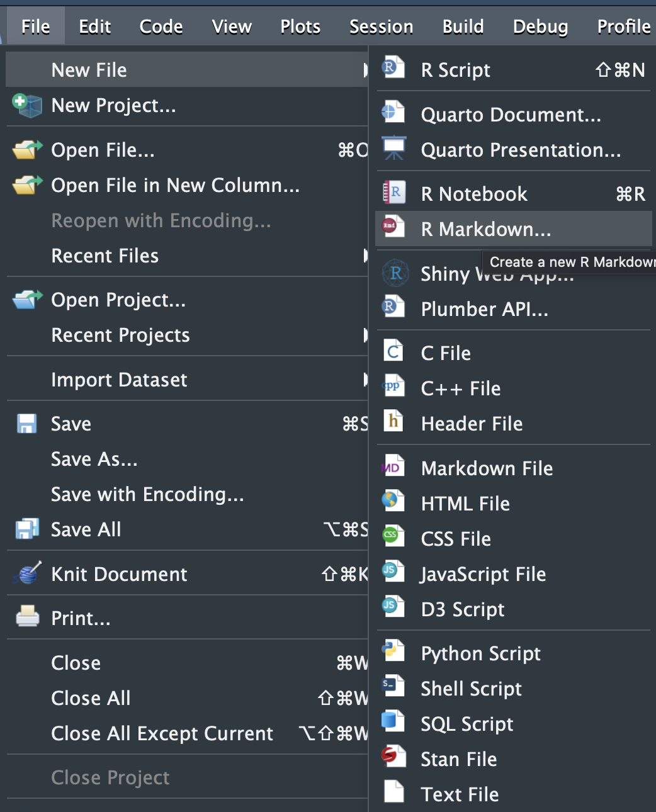Click Open File in New Column folder icon
The height and width of the screenshot is (812, 656).
click(x=28, y=185)
